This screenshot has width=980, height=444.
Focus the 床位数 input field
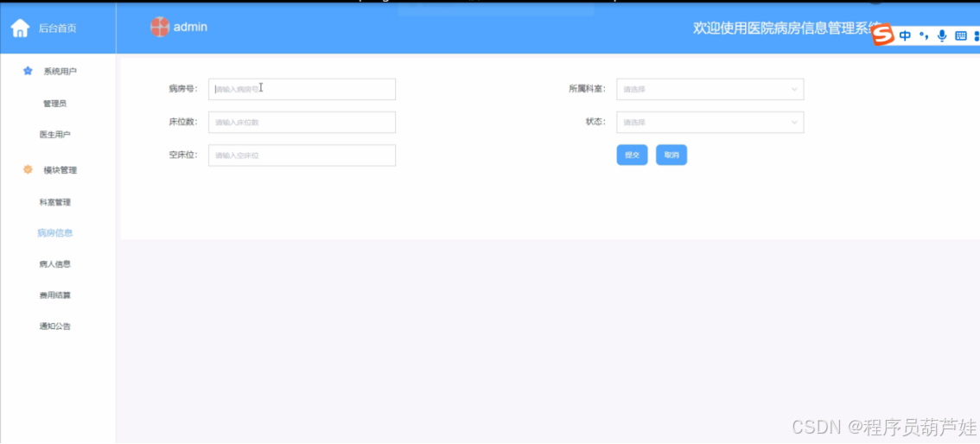click(x=302, y=123)
